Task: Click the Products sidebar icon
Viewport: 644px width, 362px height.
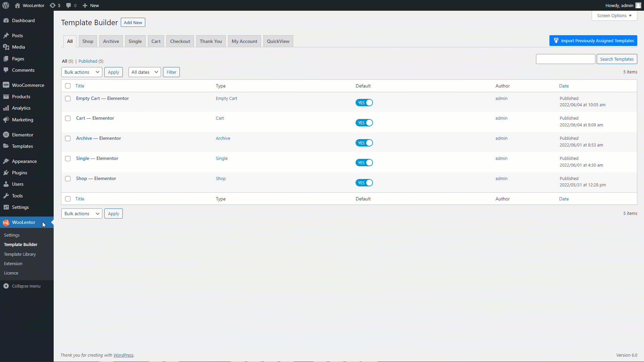Action: tap(6, 97)
